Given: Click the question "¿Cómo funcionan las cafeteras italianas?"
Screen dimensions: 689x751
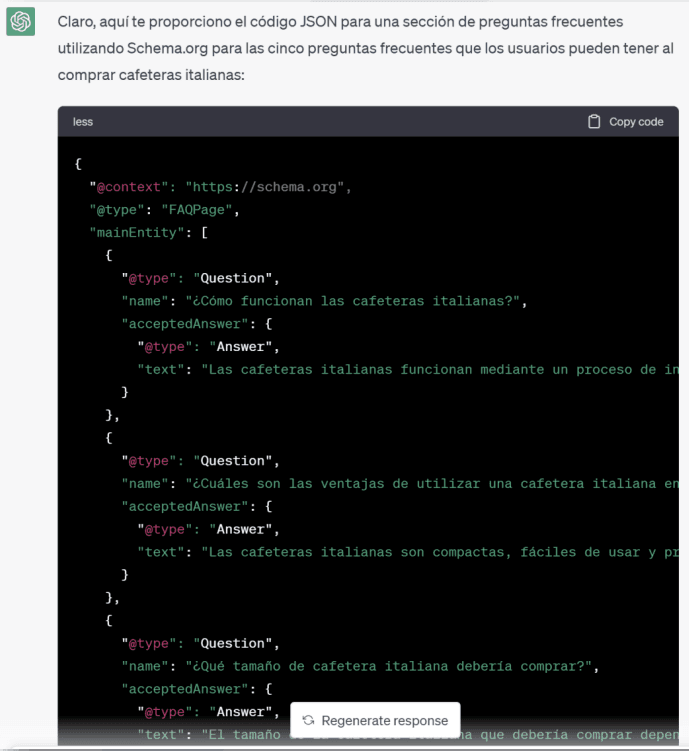Looking at the screenshot, I should [x=355, y=301].
